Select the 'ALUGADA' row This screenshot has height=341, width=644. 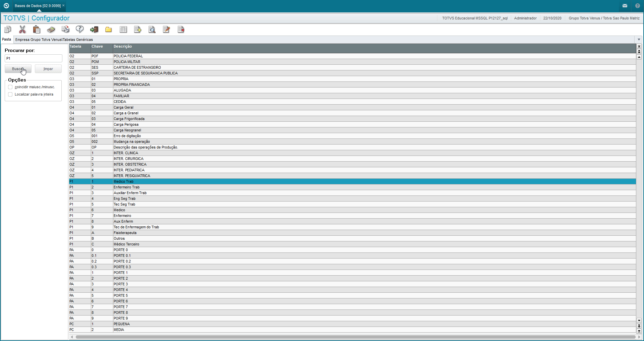353,91
